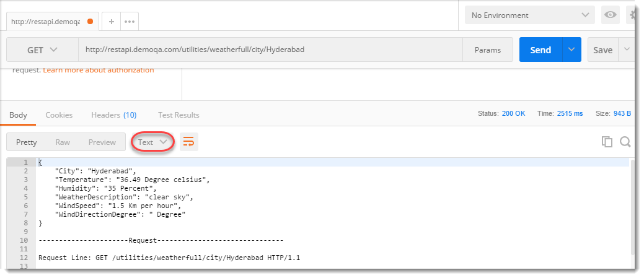Click the Request Line GET text

[x=169, y=258]
